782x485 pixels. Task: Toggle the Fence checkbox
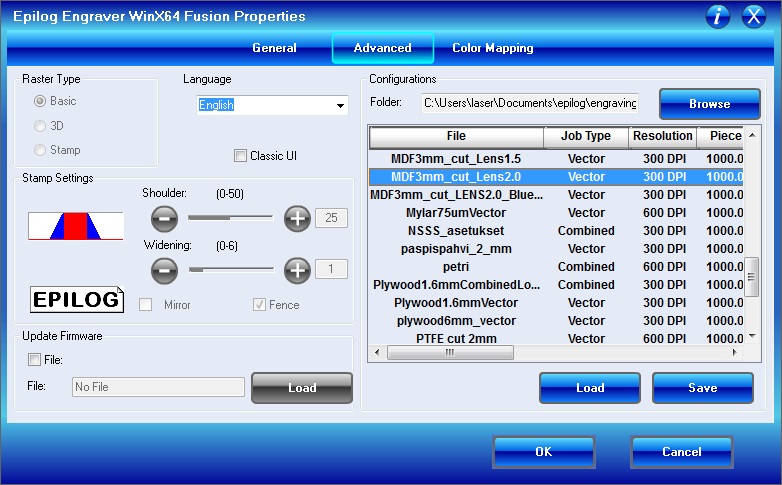point(259,305)
